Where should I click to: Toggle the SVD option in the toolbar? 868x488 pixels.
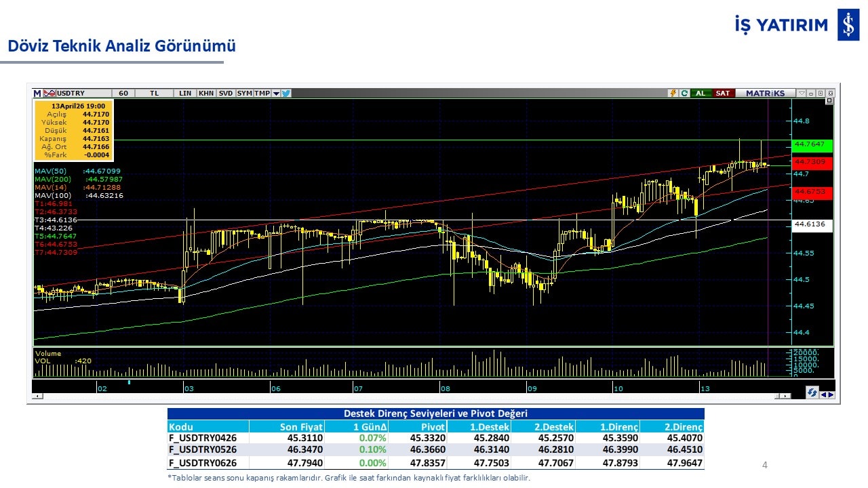tap(225, 93)
